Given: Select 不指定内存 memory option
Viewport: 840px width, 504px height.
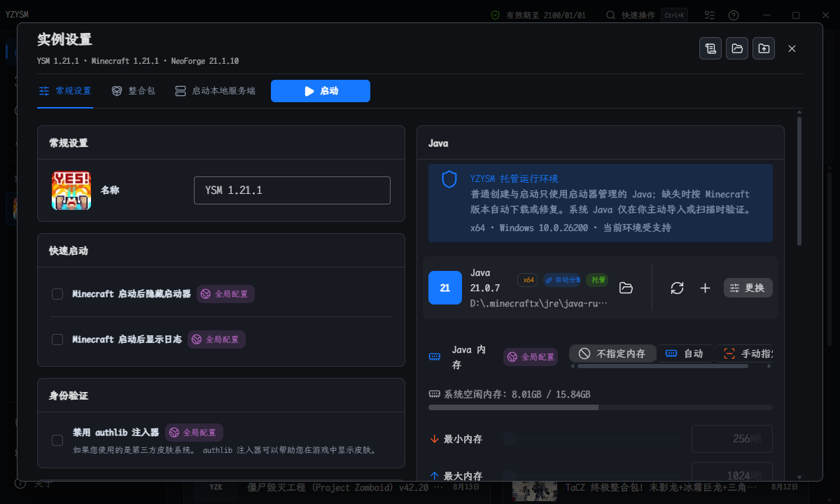Looking at the screenshot, I should point(612,353).
